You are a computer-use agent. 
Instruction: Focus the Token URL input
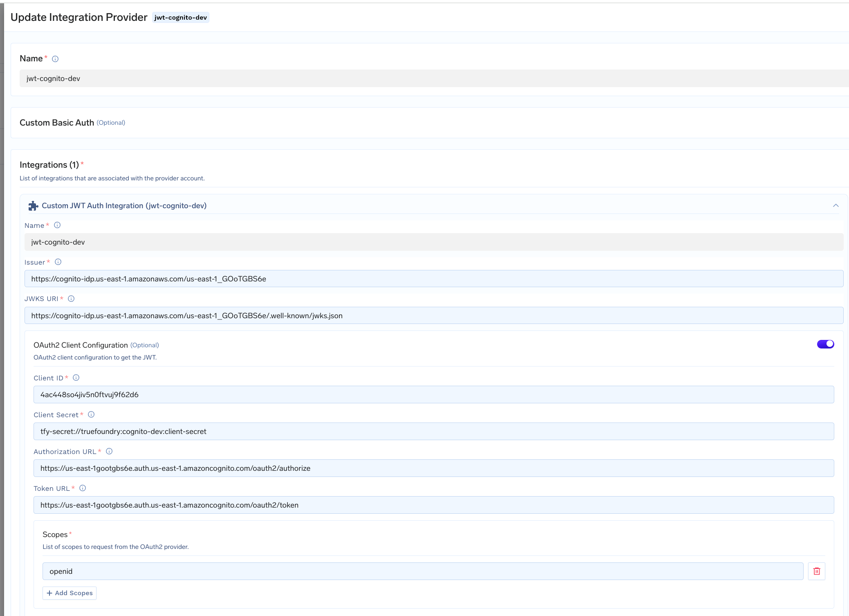coord(433,505)
